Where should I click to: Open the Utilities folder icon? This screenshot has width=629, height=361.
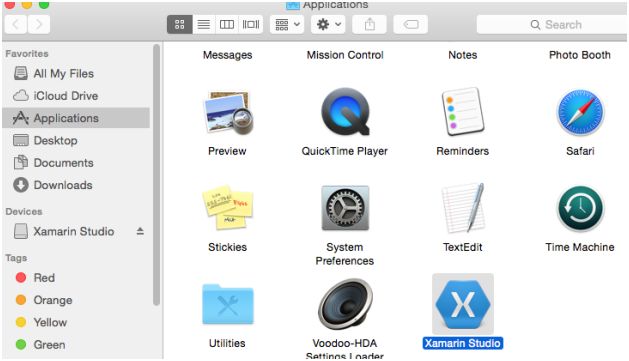click(x=228, y=304)
